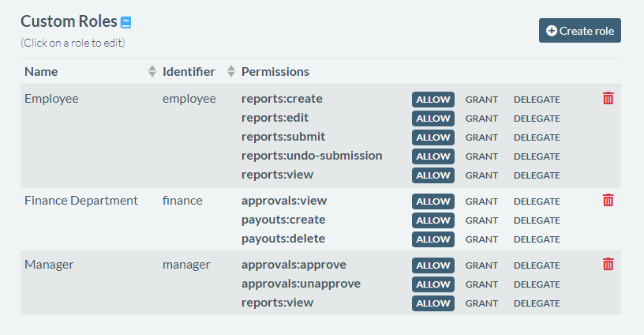
Task: Delete the Manager role using trash icon
Action: click(608, 265)
